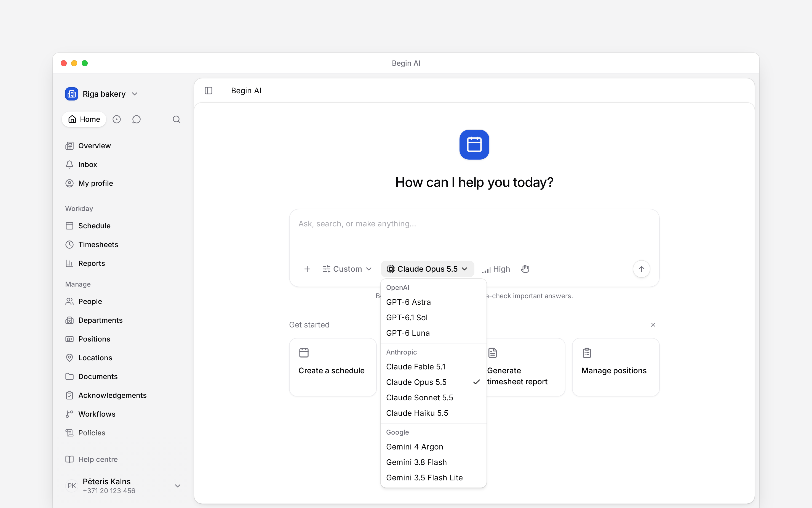The image size is (812, 508).
Task: Open Positions in the sidebar
Action: coord(123,339)
